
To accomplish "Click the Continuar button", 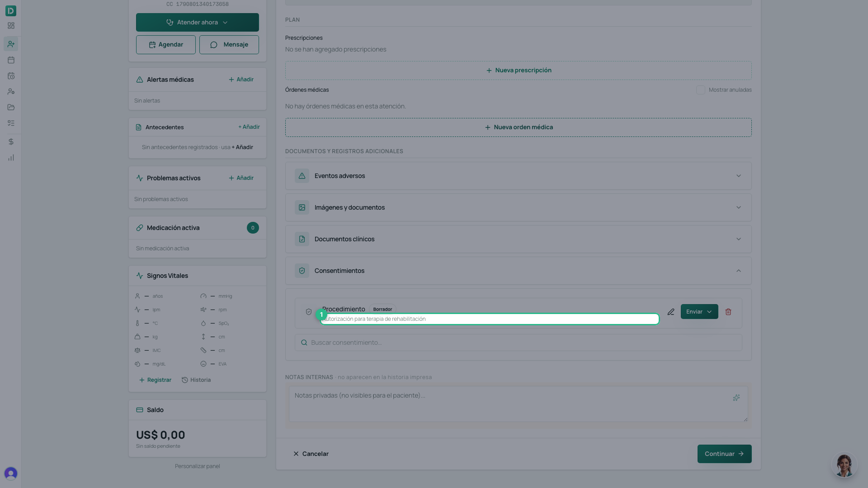I will click(724, 454).
